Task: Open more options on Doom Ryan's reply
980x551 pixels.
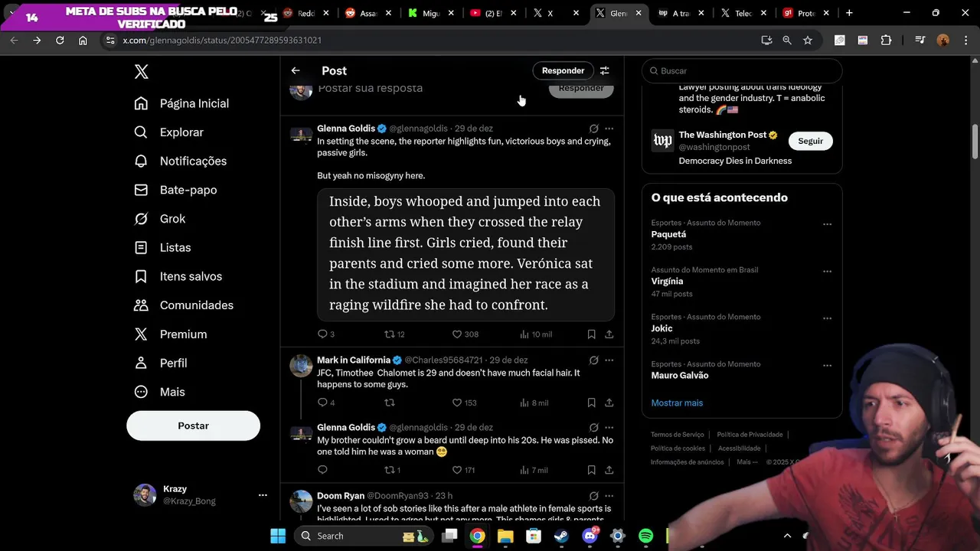Action: [x=609, y=496]
